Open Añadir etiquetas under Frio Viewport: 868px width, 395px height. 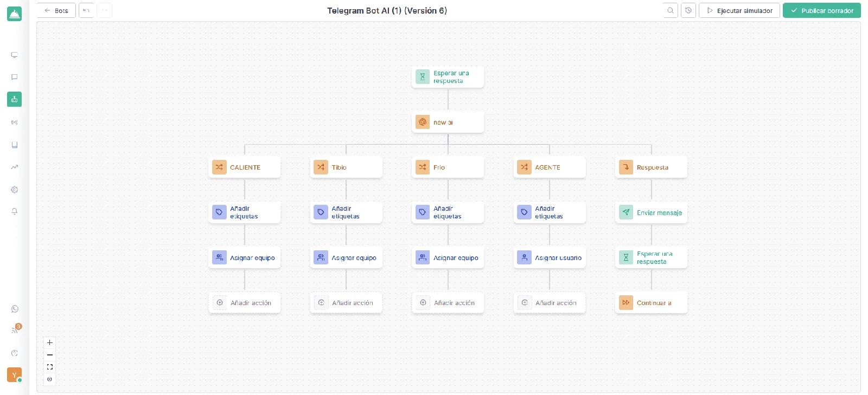coord(448,212)
